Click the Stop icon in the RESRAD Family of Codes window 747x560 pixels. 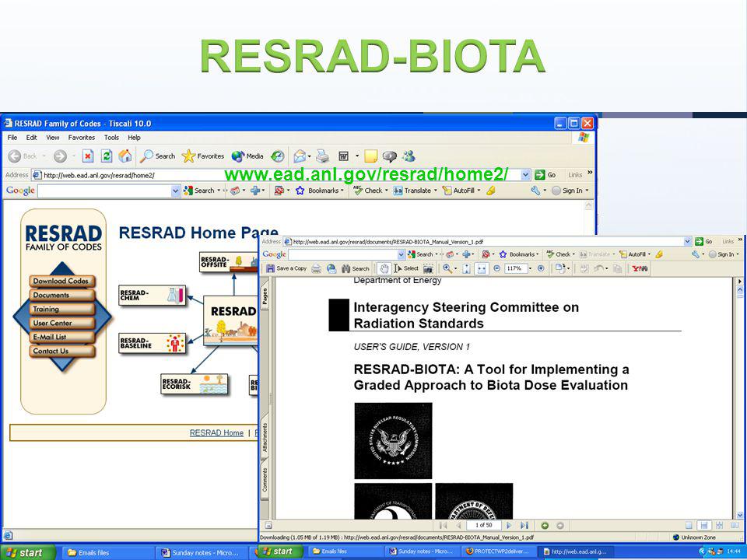(x=88, y=156)
